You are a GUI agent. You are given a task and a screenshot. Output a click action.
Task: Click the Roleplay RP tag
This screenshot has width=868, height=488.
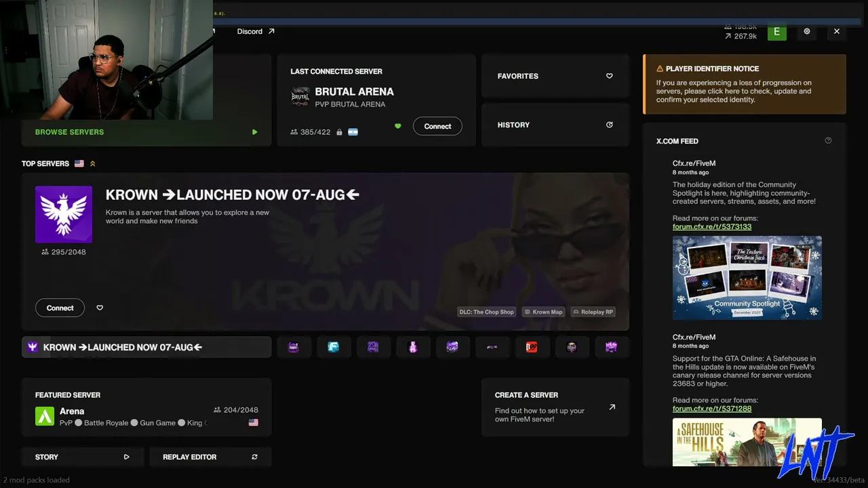tap(593, 312)
